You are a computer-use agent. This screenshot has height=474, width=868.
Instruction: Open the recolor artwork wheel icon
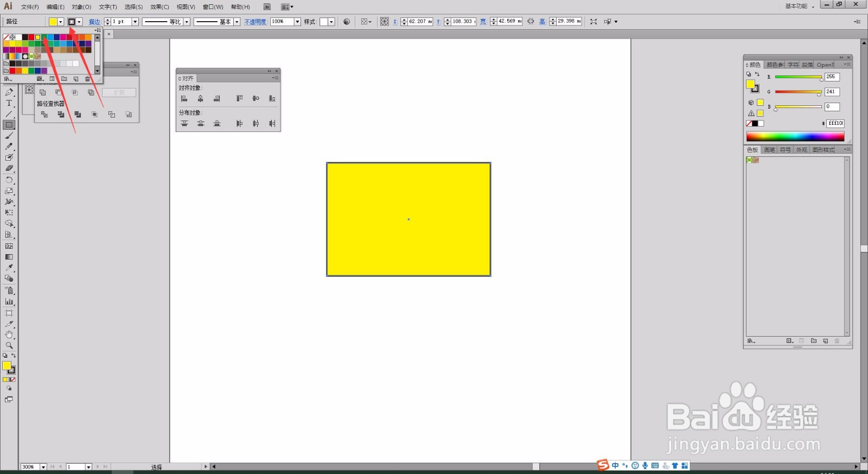point(347,22)
